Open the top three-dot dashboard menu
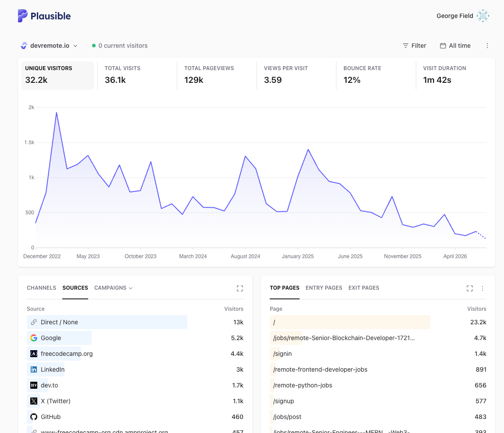 click(x=487, y=46)
